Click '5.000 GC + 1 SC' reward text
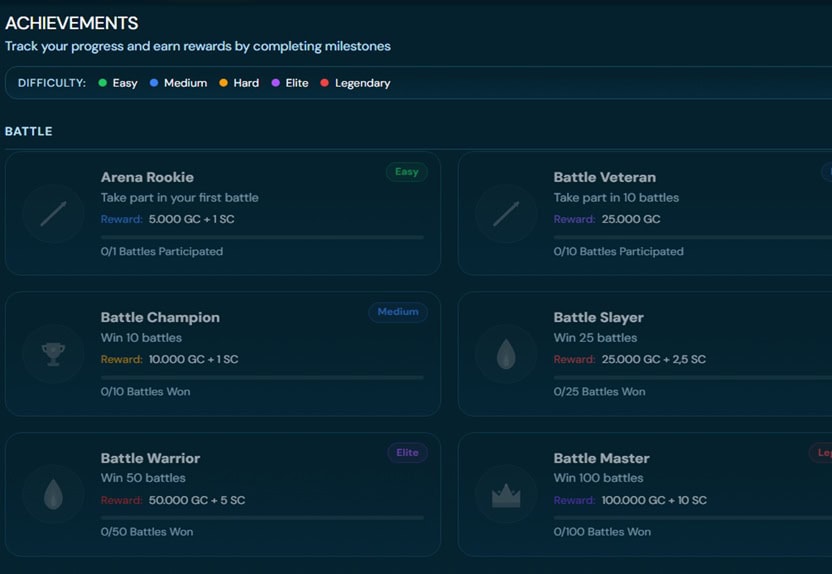The height and width of the screenshot is (574, 832). point(192,219)
